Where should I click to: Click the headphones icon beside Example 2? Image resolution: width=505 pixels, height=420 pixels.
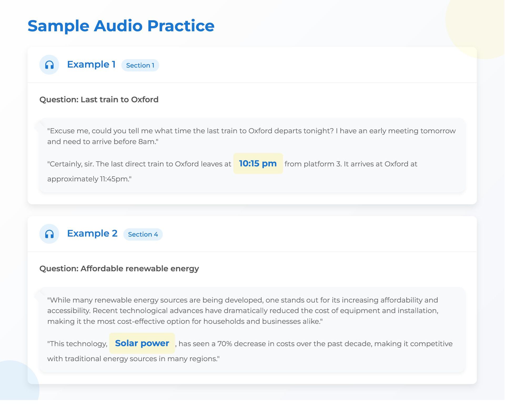49,234
